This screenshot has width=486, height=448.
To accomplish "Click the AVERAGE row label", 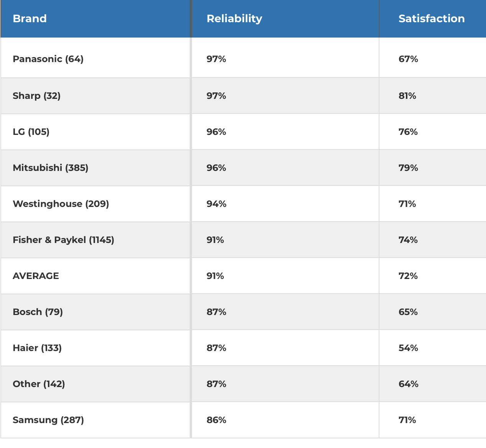I will point(36,276).
